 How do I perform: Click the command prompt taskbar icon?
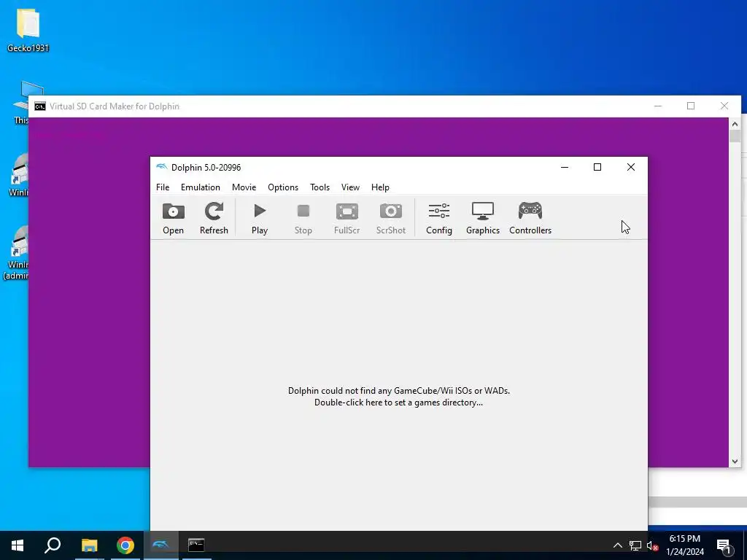pyautogui.click(x=196, y=545)
